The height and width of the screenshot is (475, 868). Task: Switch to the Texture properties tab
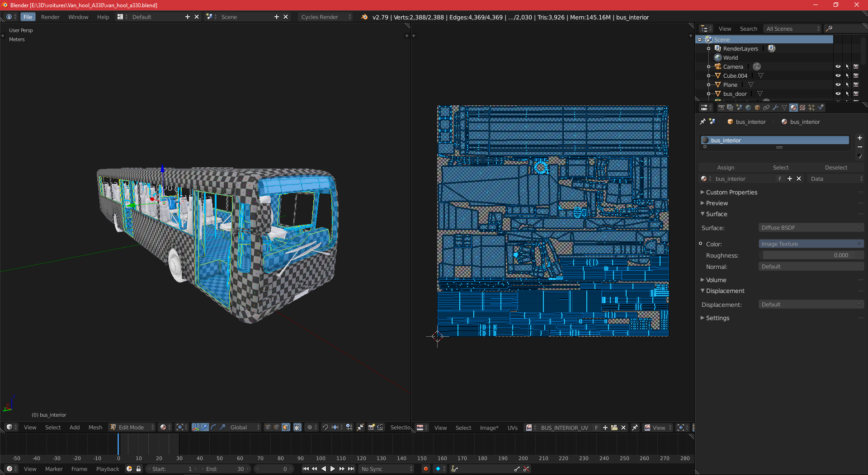tap(802, 108)
